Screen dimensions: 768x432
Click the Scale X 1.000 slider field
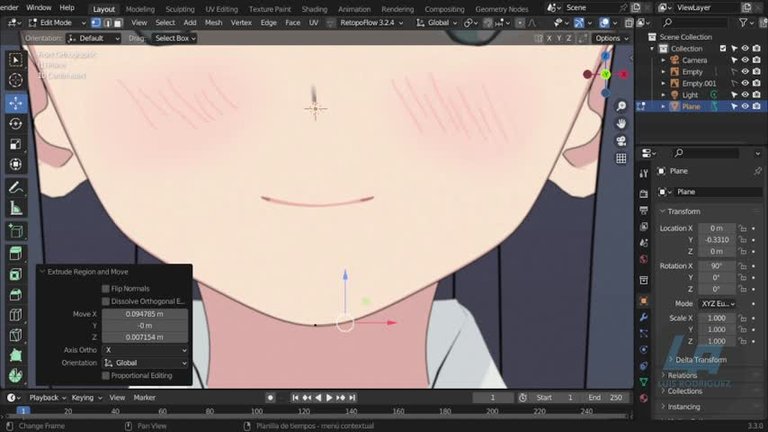(717, 318)
